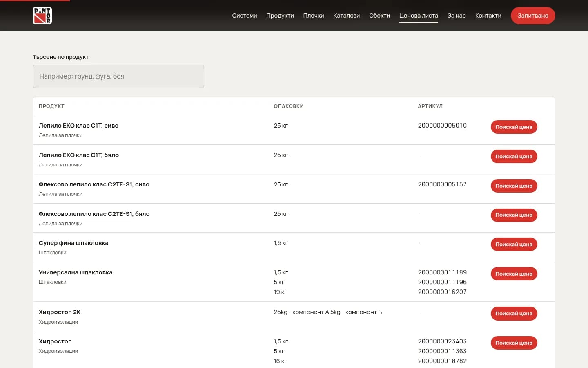
Task: Click product name Флексово лепило клас C2TE-S1, бяло
Action: click(94, 214)
